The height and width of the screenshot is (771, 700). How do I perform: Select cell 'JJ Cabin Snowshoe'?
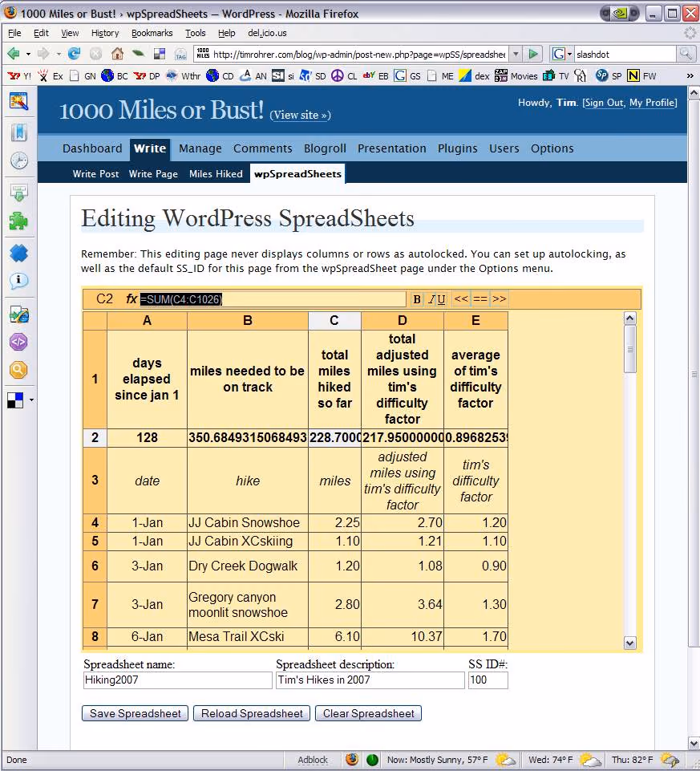coord(248,522)
